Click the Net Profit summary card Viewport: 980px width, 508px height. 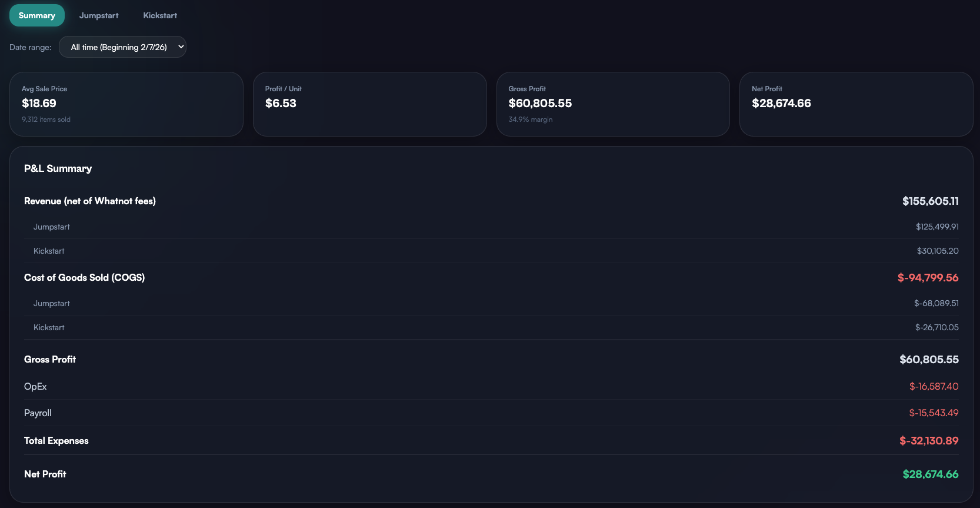[856, 104]
